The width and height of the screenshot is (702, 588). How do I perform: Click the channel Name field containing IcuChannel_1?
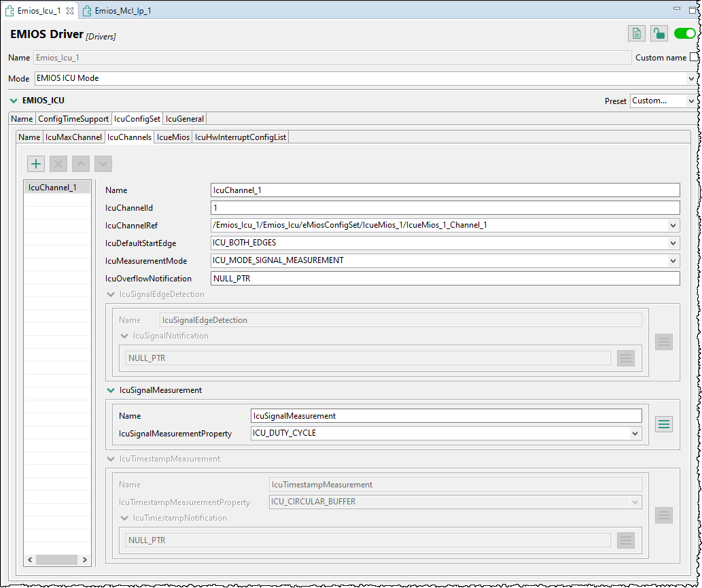pyautogui.click(x=445, y=190)
